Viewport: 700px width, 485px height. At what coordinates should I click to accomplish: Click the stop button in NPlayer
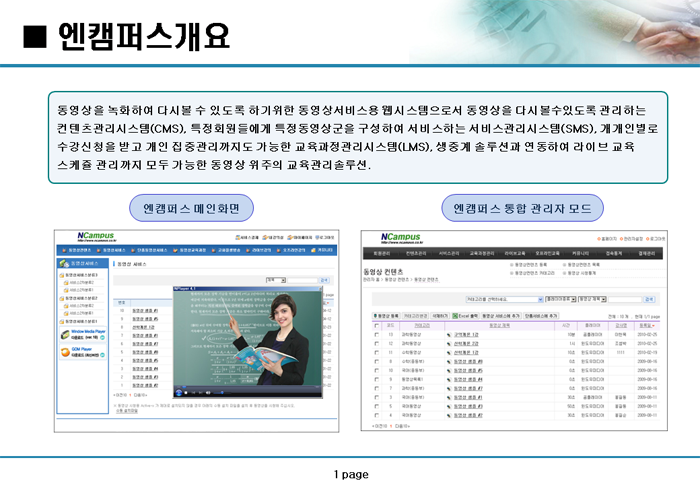(x=186, y=393)
